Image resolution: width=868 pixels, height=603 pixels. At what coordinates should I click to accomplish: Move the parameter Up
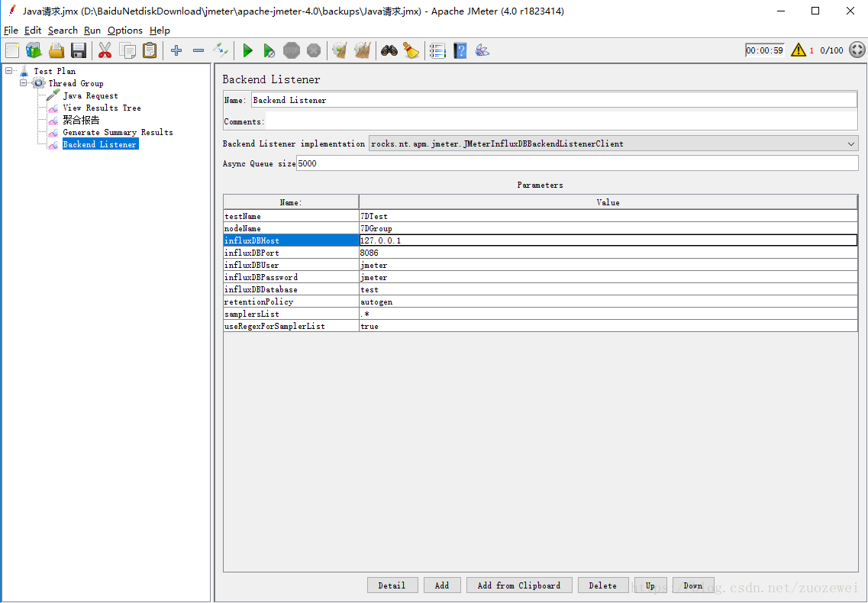pyautogui.click(x=650, y=585)
